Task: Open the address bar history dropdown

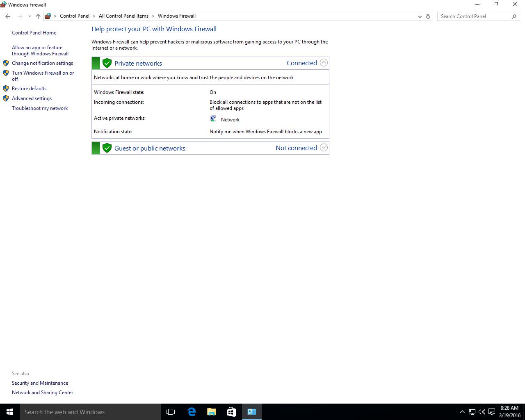Action: [420, 16]
